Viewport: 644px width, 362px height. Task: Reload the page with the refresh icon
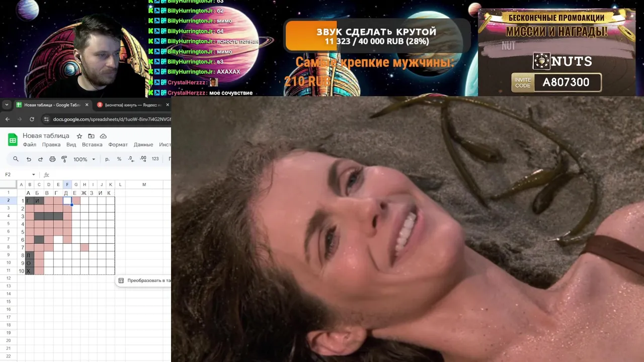32,119
